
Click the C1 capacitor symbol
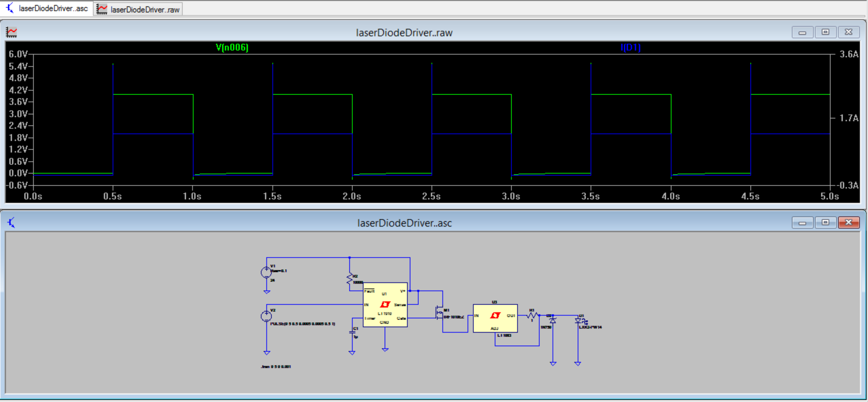(x=352, y=333)
